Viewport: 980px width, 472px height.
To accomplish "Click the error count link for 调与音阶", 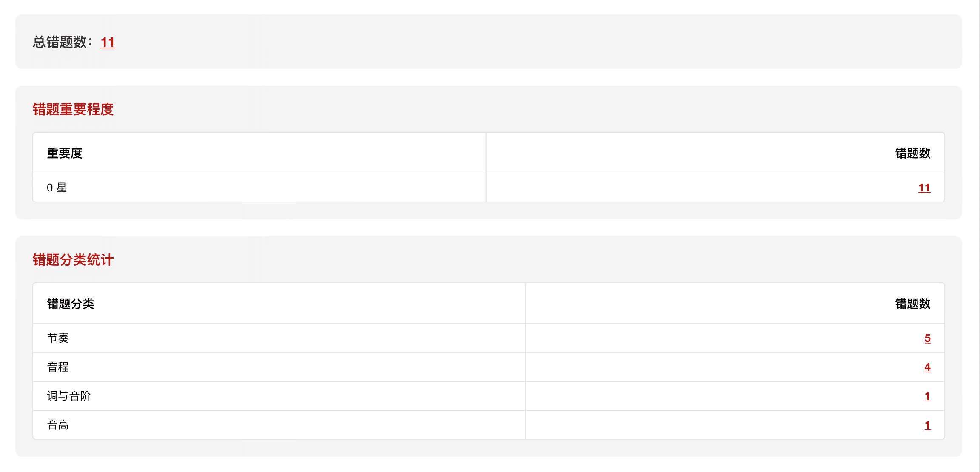I will pos(927,396).
